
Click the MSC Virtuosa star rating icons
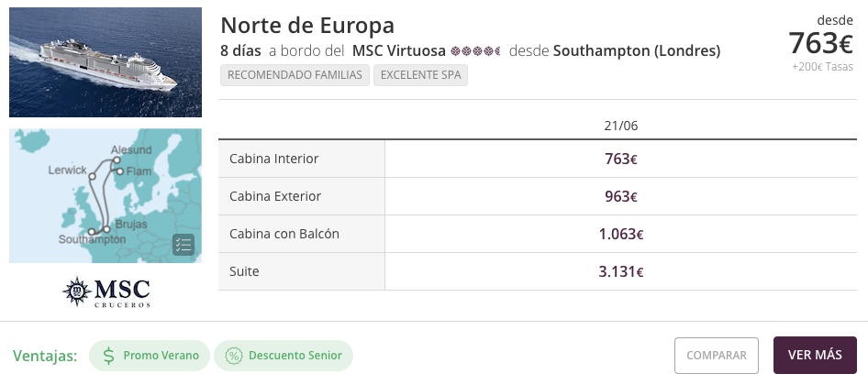pos(475,51)
